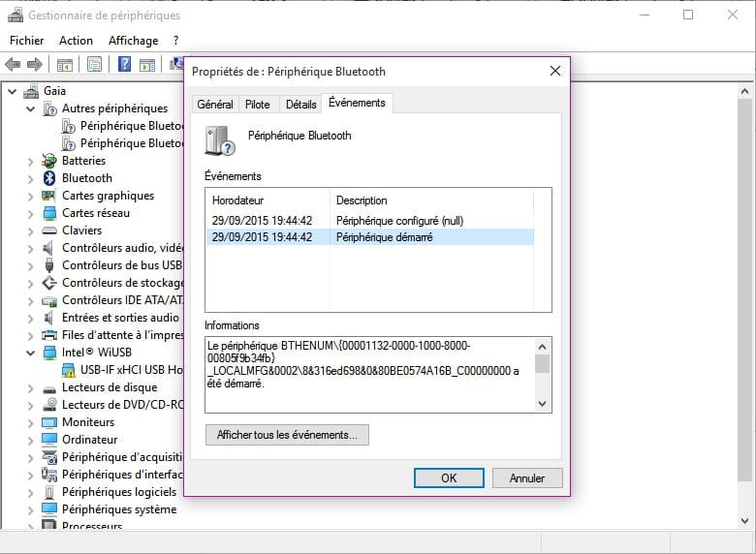Show the console tree toolbar icon

click(65, 64)
